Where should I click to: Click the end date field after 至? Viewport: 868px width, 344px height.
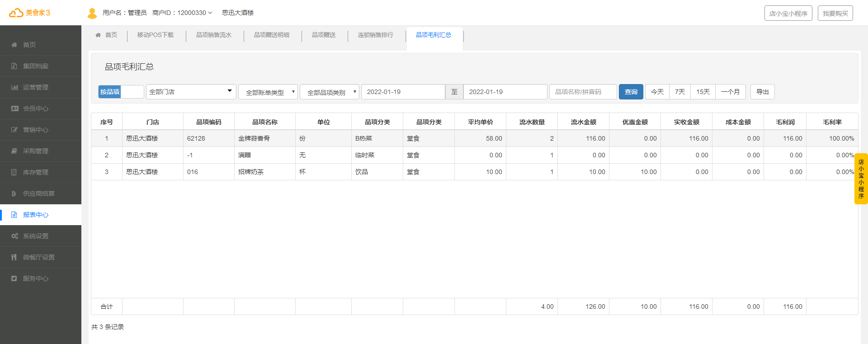click(505, 92)
